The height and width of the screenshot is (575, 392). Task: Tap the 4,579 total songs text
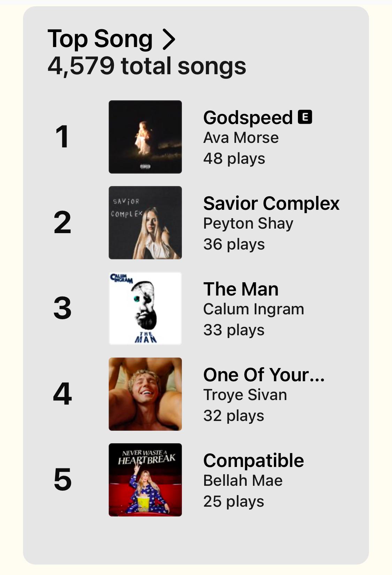pos(147,66)
